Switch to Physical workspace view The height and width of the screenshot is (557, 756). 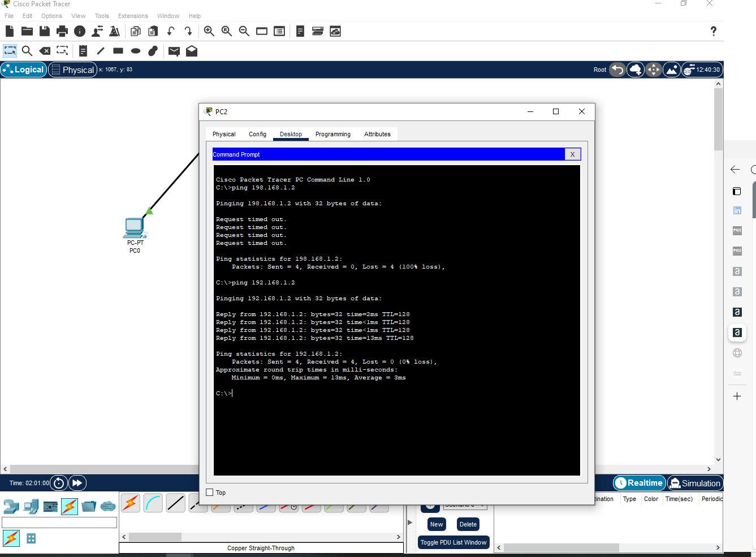(x=72, y=70)
